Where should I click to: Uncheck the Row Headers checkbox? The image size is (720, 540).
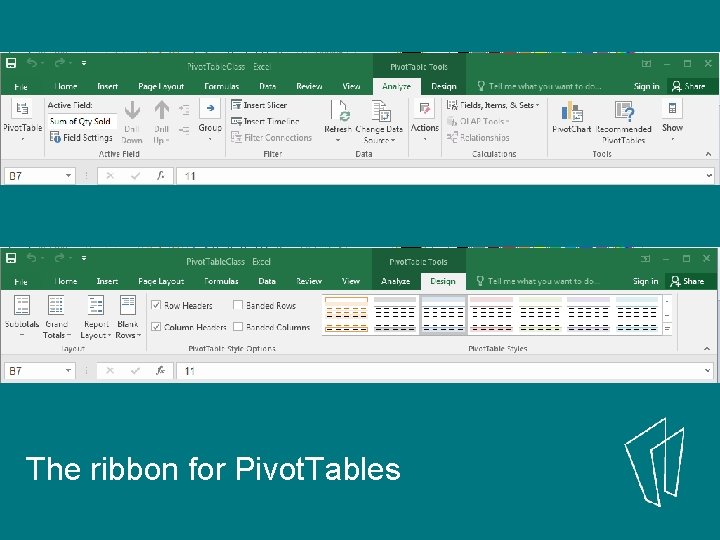pos(156,305)
